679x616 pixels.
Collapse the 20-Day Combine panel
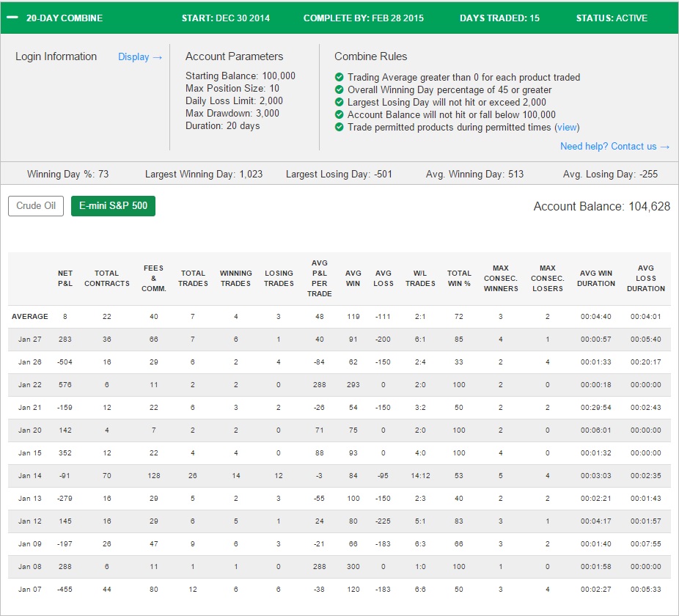(13, 18)
